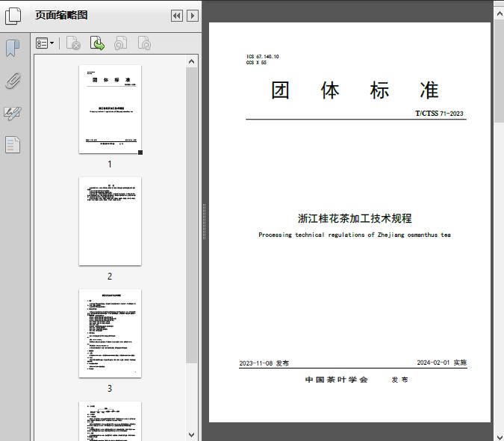
Task: Select page 3 thumbnail
Action: click(x=110, y=333)
